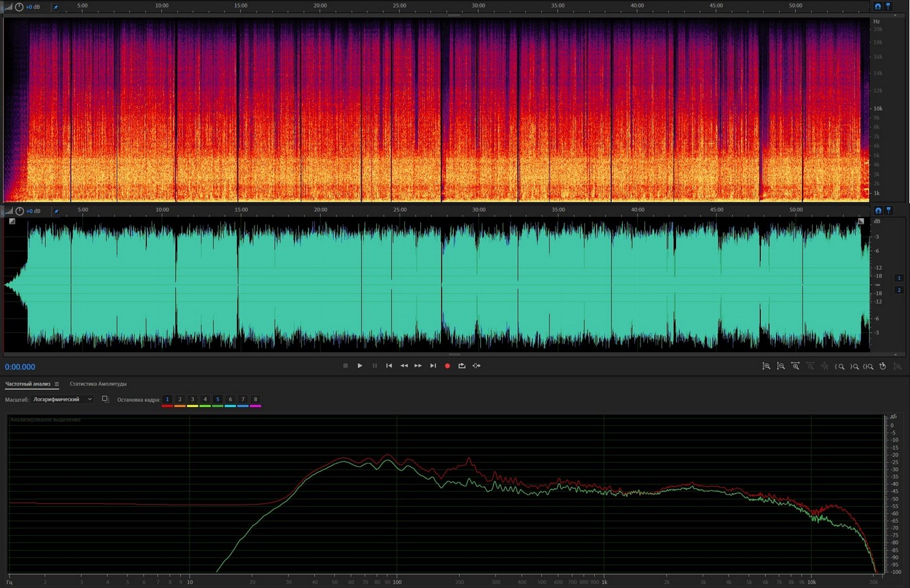Select the Частотный анализ tab
Image resolution: width=910 pixels, height=588 pixels.
click(x=28, y=384)
